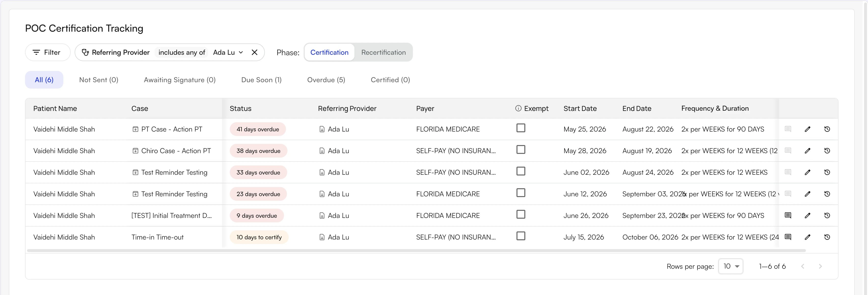
Task: Open notes for the 41 days overdue row
Action: coord(788,129)
